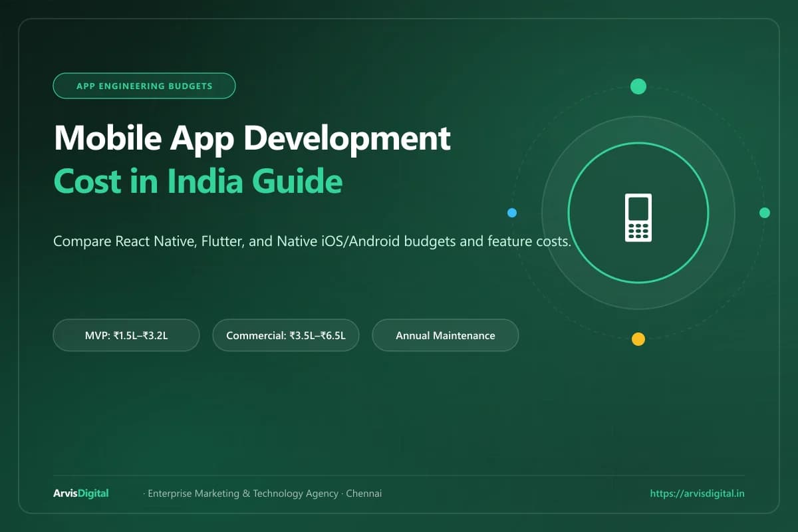
Task: Click the App Engineering Budgets badge
Action: 144,86
